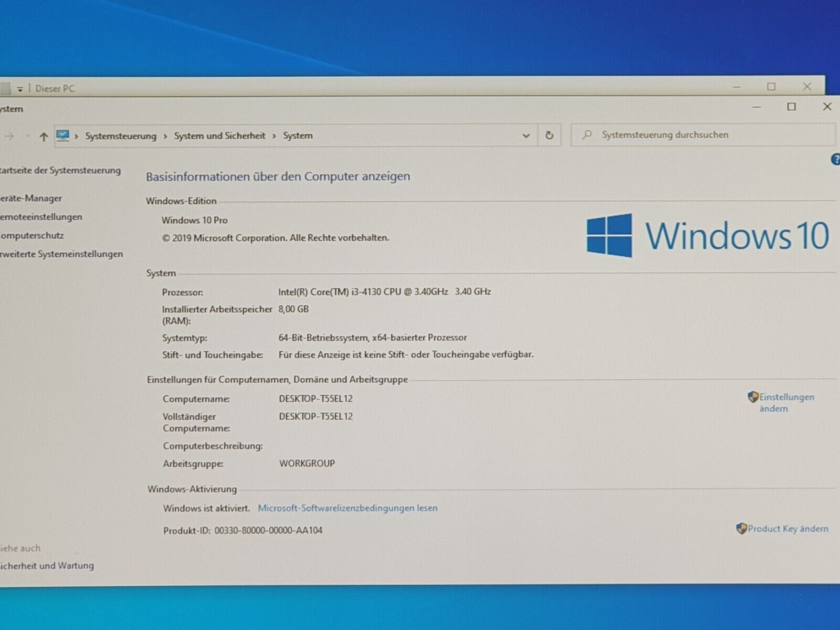Click DESKTOP-T55EL12 next to Computername

(x=316, y=398)
